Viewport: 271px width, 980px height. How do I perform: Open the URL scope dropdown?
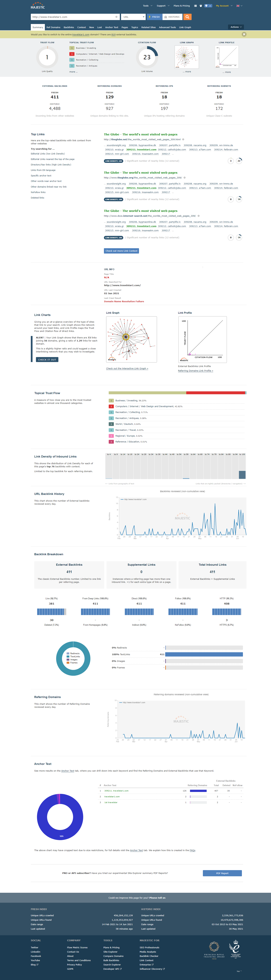pyautogui.click(x=133, y=17)
